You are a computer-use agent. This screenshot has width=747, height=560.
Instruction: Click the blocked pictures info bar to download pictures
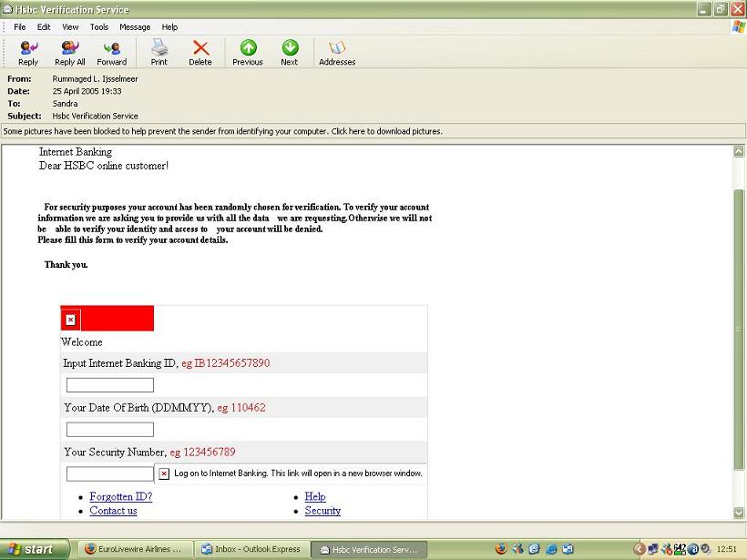click(373, 131)
